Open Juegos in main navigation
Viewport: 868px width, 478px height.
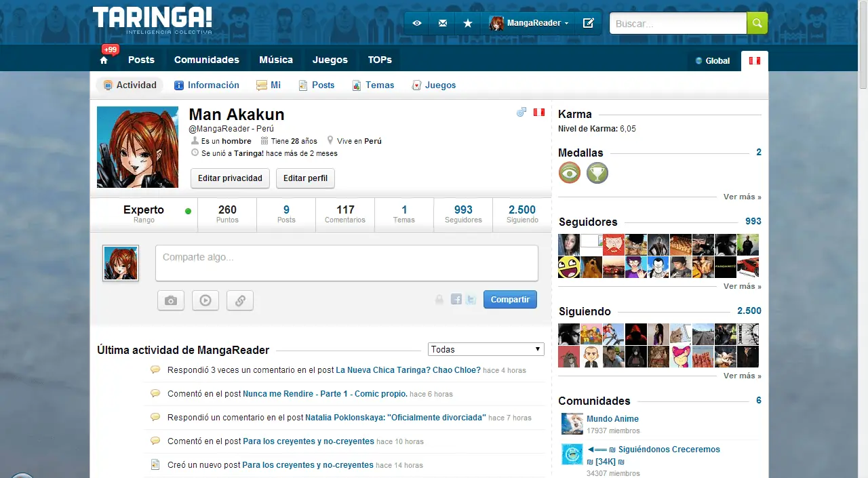tap(330, 60)
